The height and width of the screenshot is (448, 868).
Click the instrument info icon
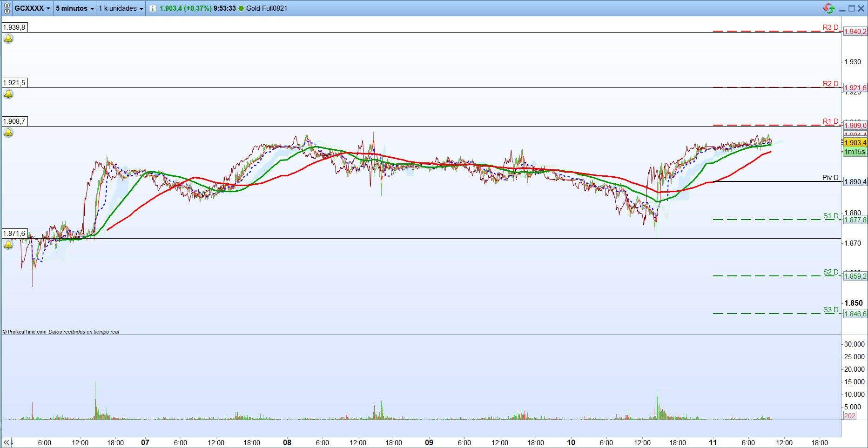point(152,8)
